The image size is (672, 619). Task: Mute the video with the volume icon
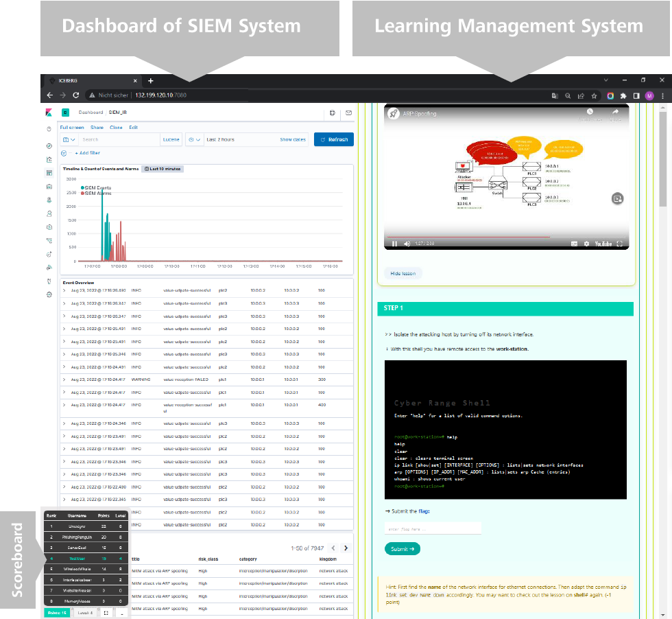coord(407,244)
